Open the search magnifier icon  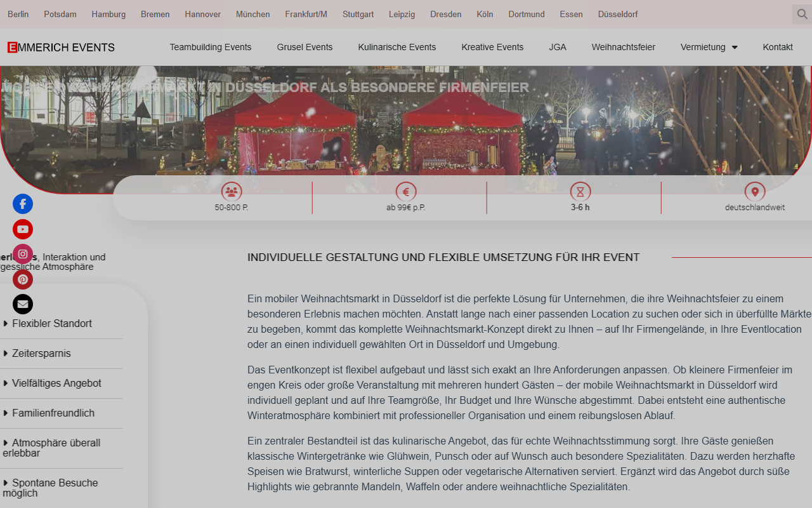802,14
